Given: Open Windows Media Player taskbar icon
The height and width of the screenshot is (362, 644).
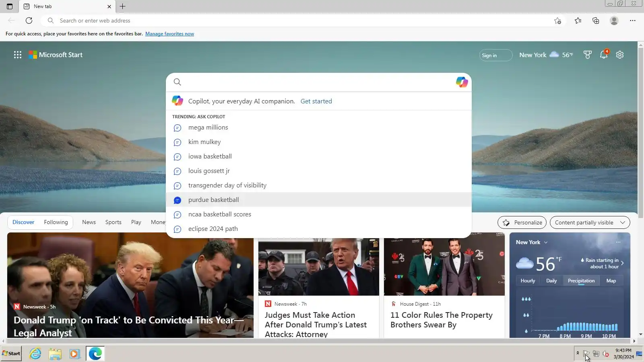Looking at the screenshot, I should (74, 354).
